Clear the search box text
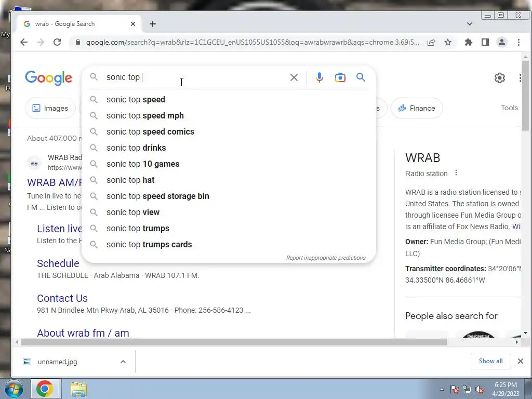Viewport: 532px width, 399px height. [294, 77]
